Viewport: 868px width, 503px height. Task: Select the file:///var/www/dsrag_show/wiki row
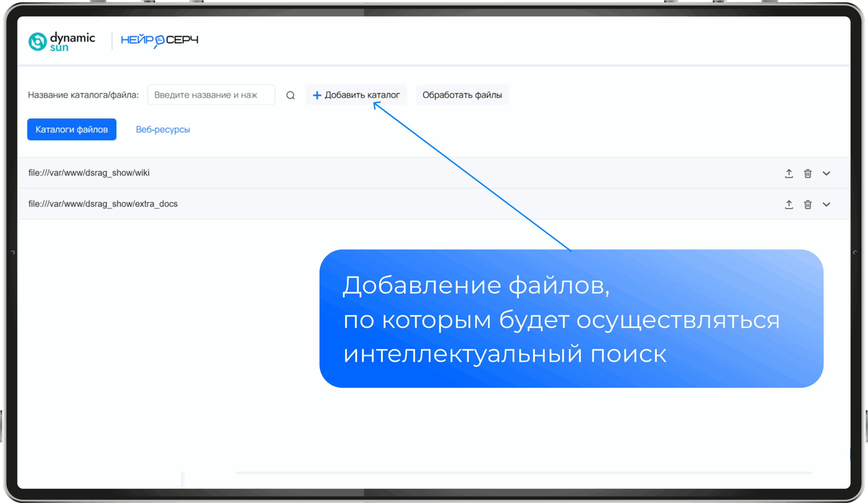[89, 173]
